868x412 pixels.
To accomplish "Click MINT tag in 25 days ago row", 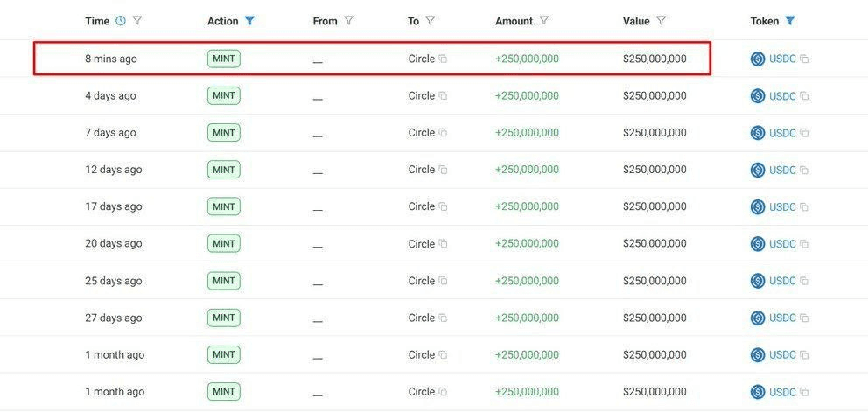I will coord(224,281).
